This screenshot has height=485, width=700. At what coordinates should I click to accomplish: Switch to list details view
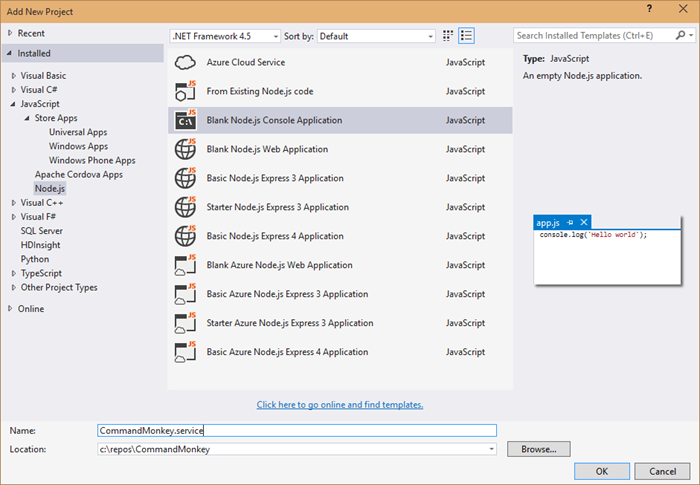(466, 36)
